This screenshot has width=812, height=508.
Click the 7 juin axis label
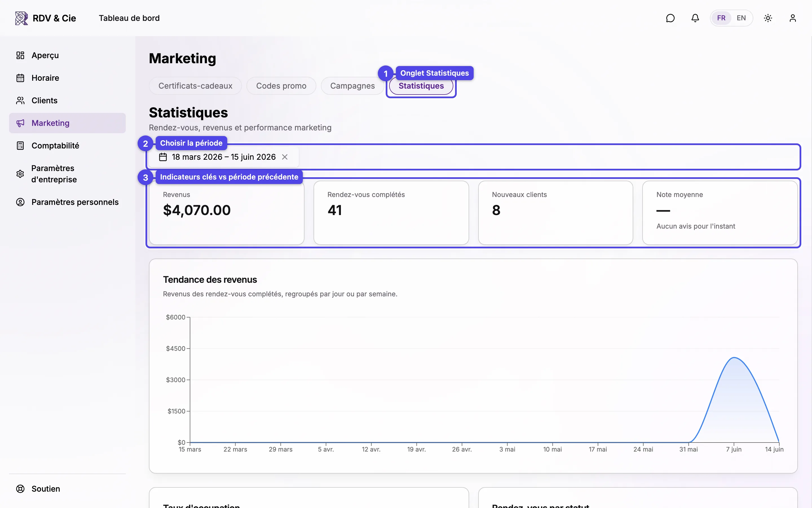pyautogui.click(x=734, y=449)
